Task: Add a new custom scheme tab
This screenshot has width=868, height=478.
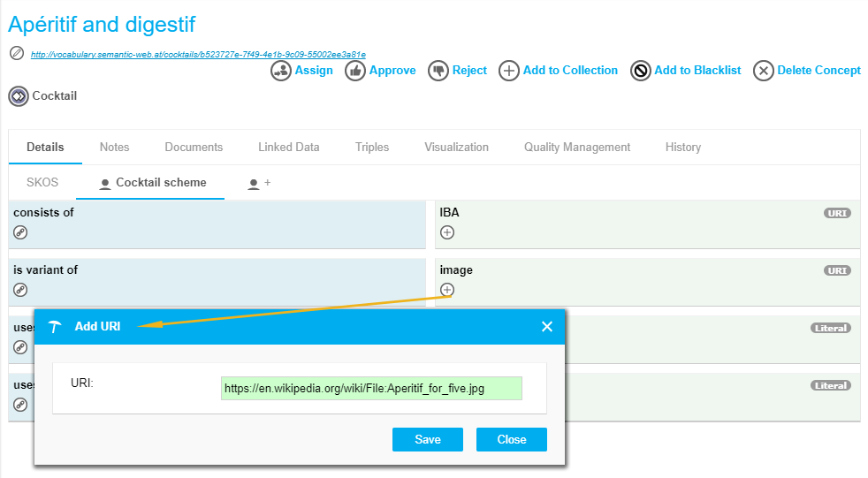Action: [x=259, y=183]
